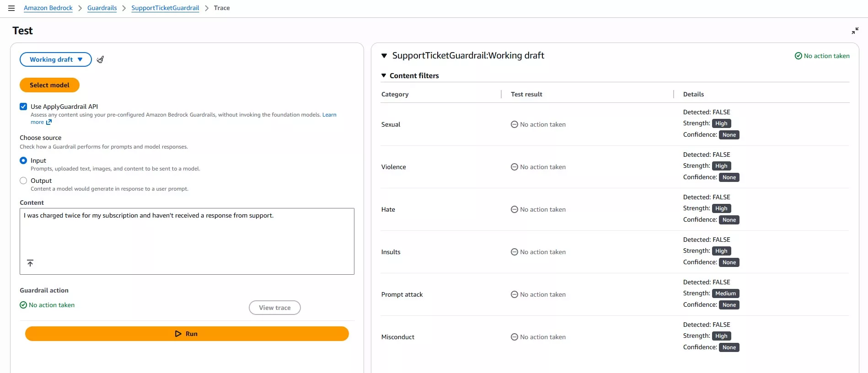Open the Learn more link

coord(329,115)
